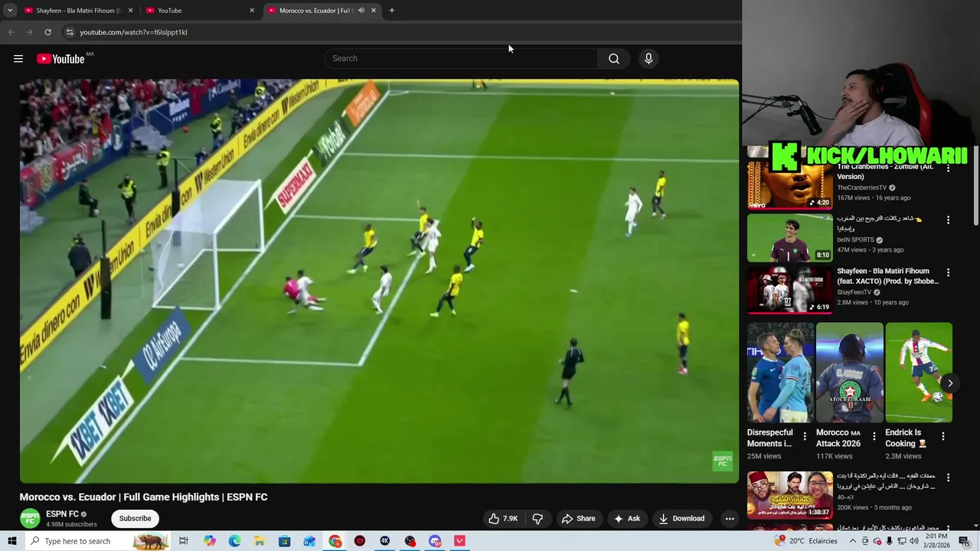Open the 1:38:37 long video thumbnail
Viewport: 980px width, 551px height.
[x=789, y=495]
